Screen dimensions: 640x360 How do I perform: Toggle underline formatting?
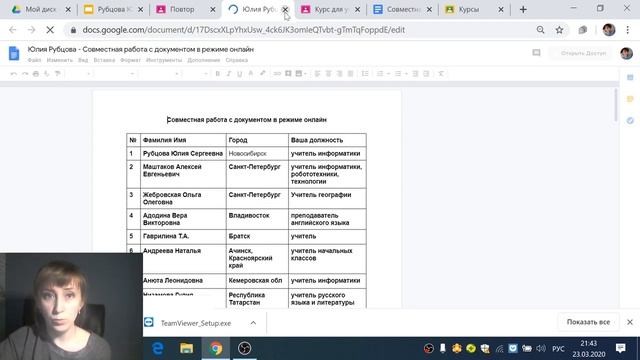pyautogui.click(x=240, y=74)
